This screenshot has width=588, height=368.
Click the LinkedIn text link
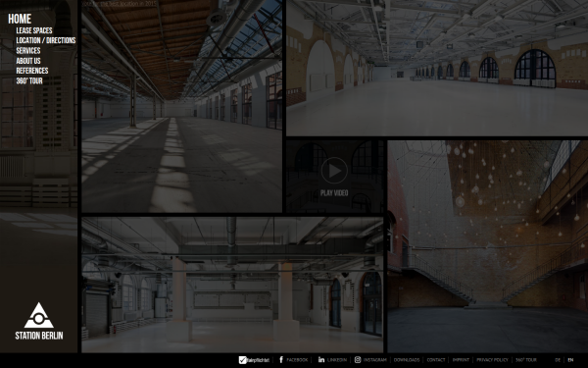337,360
